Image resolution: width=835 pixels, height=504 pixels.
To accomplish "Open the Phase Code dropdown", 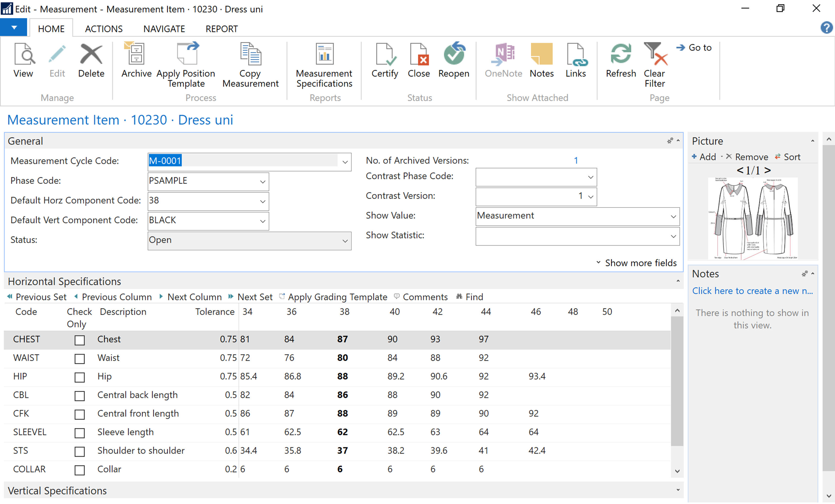I will pyautogui.click(x=263, y=182).
